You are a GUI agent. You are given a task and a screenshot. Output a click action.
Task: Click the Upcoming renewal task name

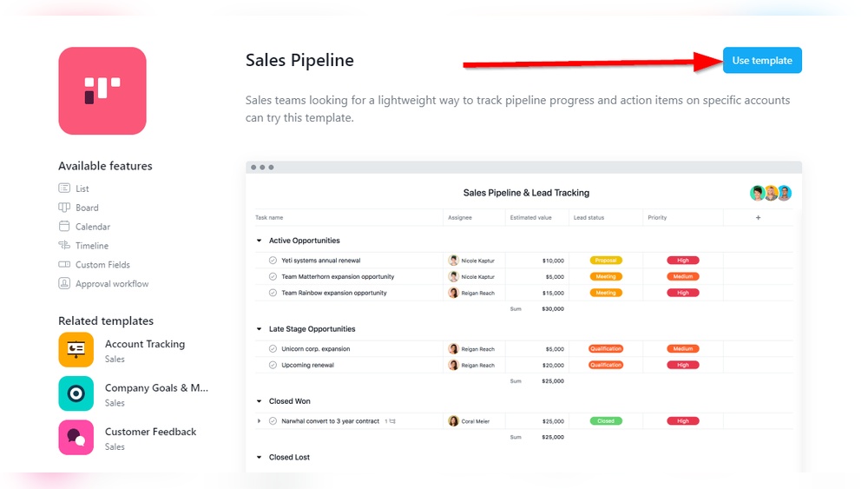(307, 365)
